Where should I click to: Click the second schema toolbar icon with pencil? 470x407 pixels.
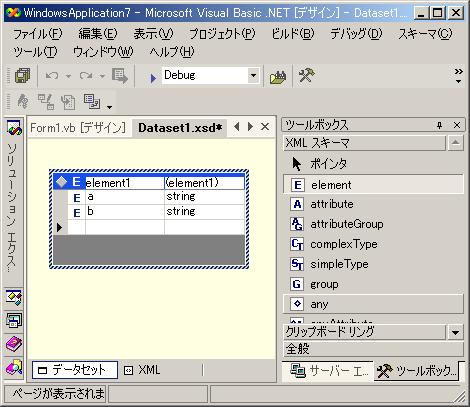pos(46,101)
